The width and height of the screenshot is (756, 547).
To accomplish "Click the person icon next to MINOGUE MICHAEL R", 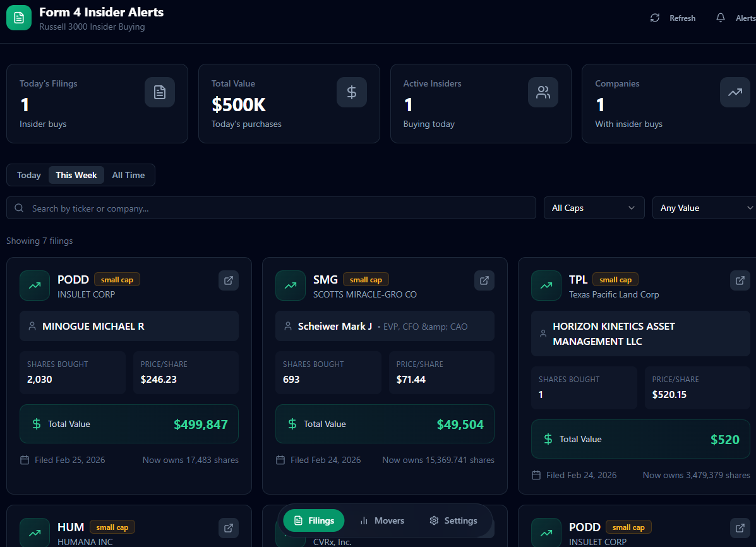I will (x=32, y=326).
